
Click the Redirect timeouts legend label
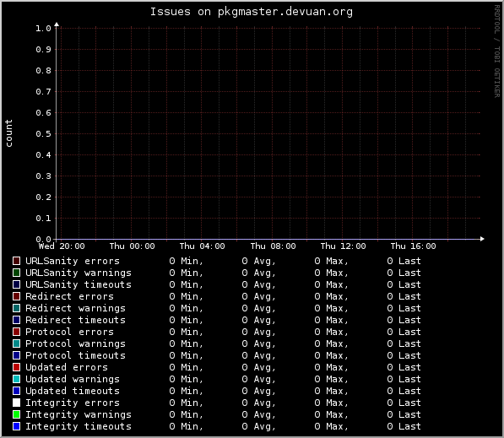pos(75,320)
